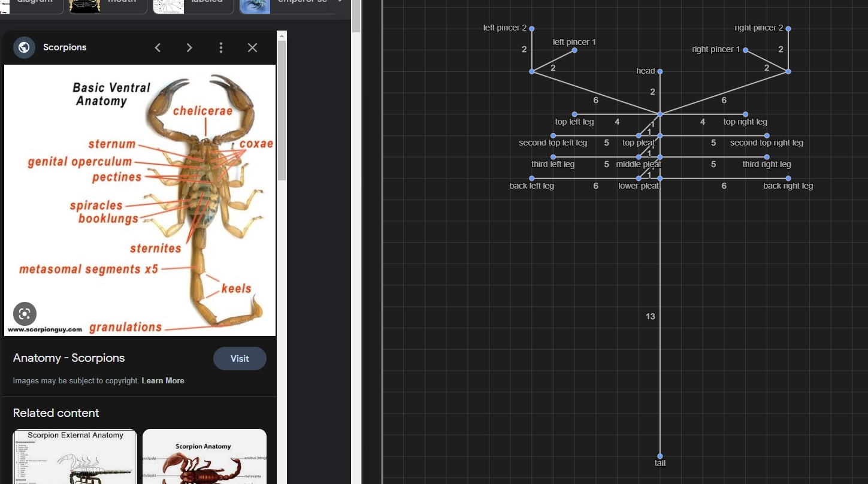Click weight 5 on the third left leg edge
The image size is (868, 484).
tap(606, 164)
